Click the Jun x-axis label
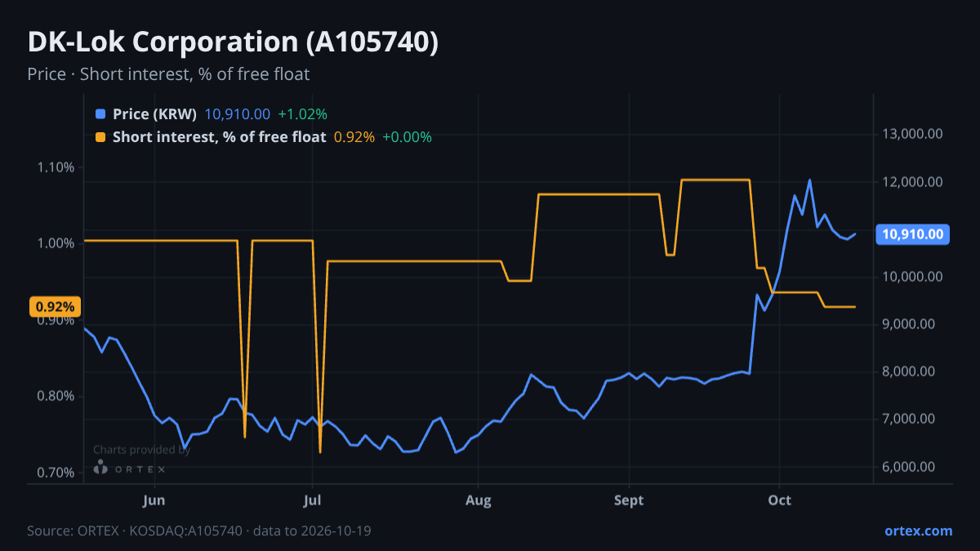 (x=154, y=500)
